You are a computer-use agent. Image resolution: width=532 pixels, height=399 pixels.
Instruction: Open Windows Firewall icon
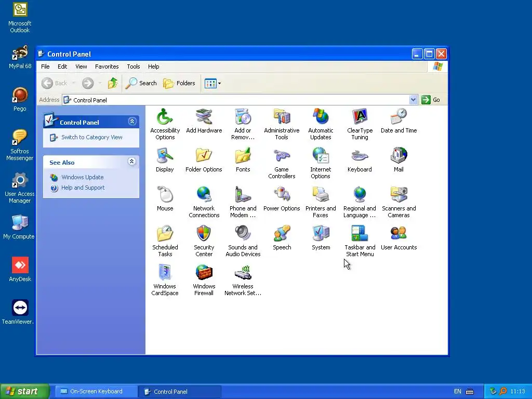click(x=204, y=280)
